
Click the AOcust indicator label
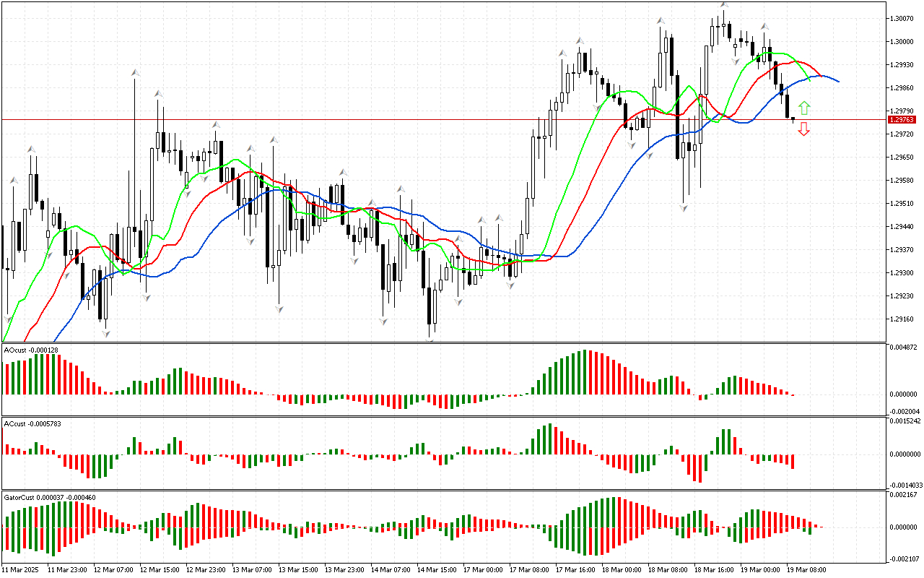point(31,350)
